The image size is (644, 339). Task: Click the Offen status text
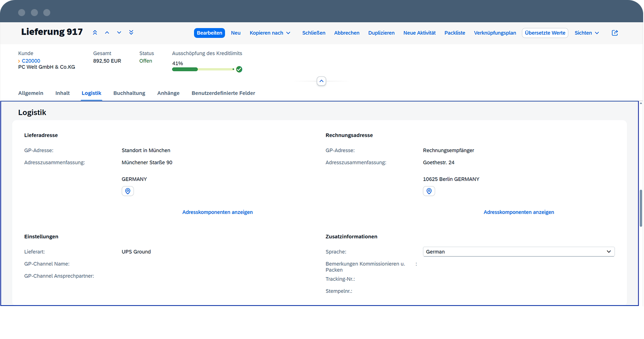[145, 61]
